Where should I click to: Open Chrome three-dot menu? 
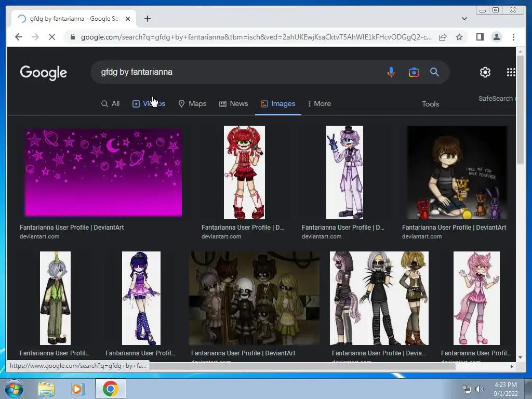pyautogui.click(x=513, y=37)
